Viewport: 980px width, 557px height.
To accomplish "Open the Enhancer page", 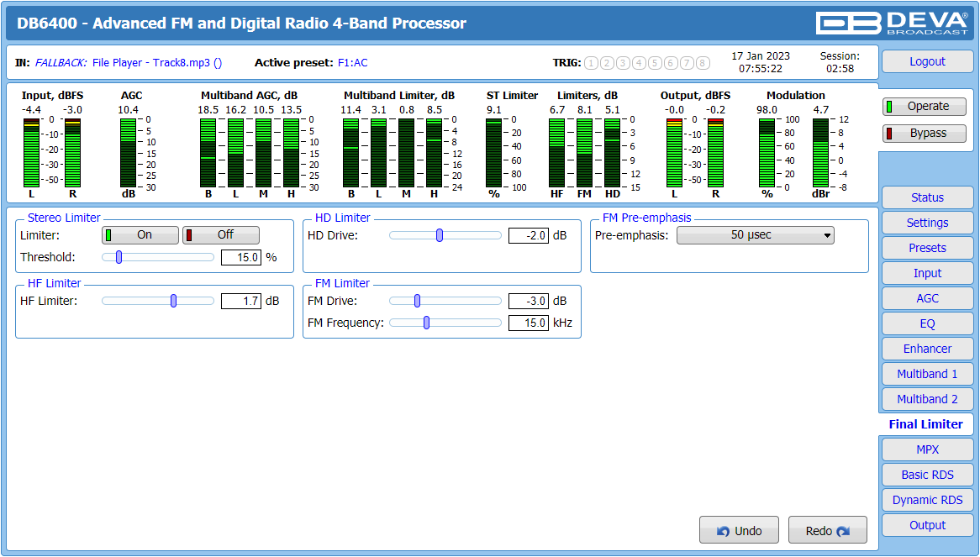I will click(928, 349).
